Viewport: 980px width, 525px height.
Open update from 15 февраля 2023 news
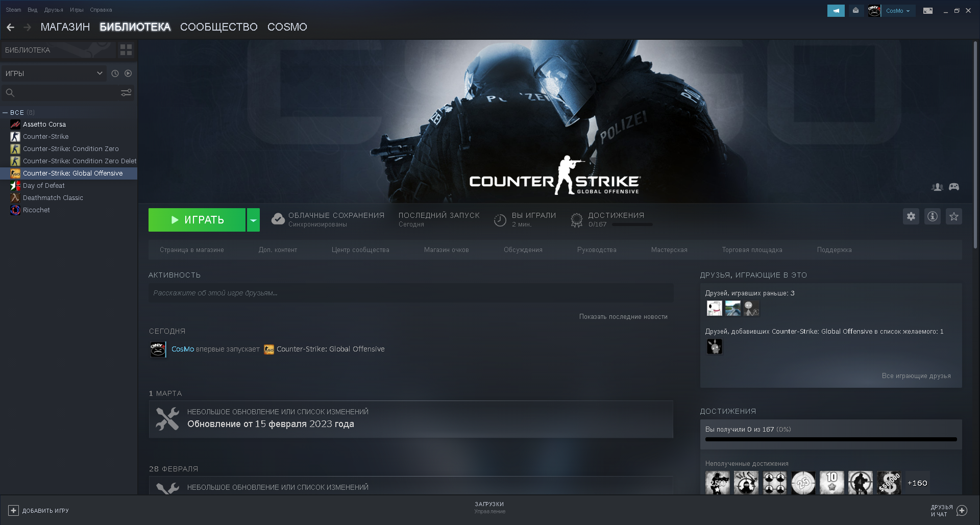coord(411,419)
